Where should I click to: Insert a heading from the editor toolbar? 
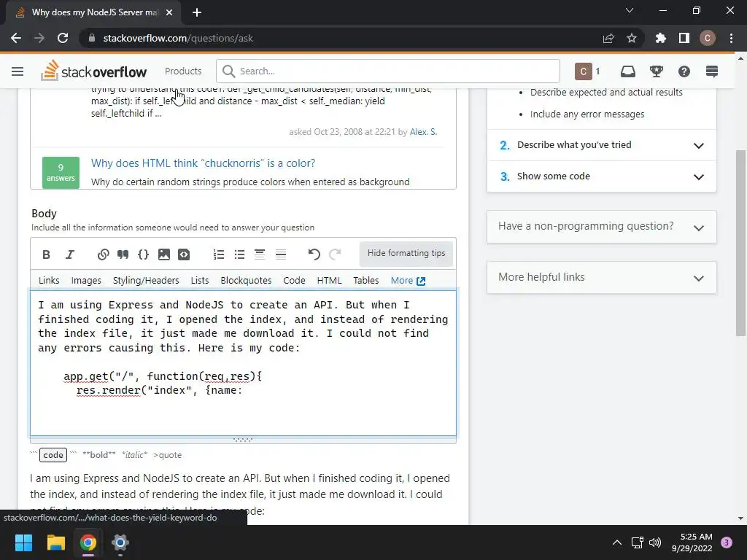[260, 254]
